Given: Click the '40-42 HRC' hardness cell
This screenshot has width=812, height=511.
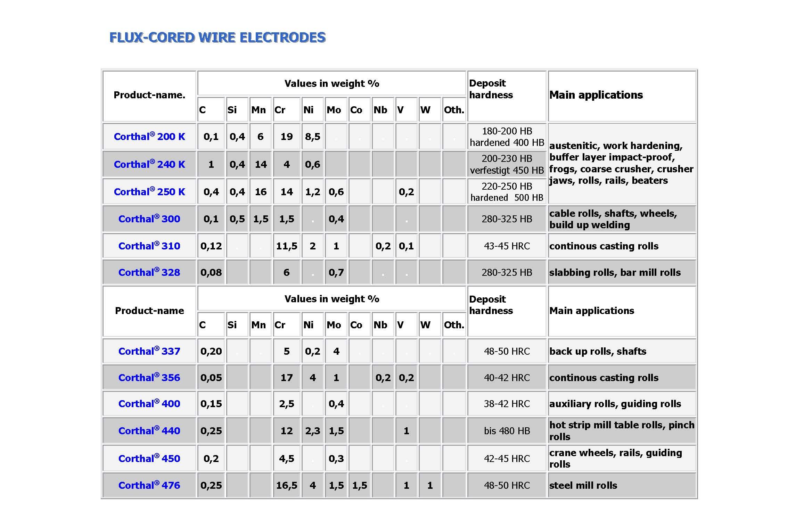Looking at the screenshot, I should pyautogui.click(x=507, y=378).
